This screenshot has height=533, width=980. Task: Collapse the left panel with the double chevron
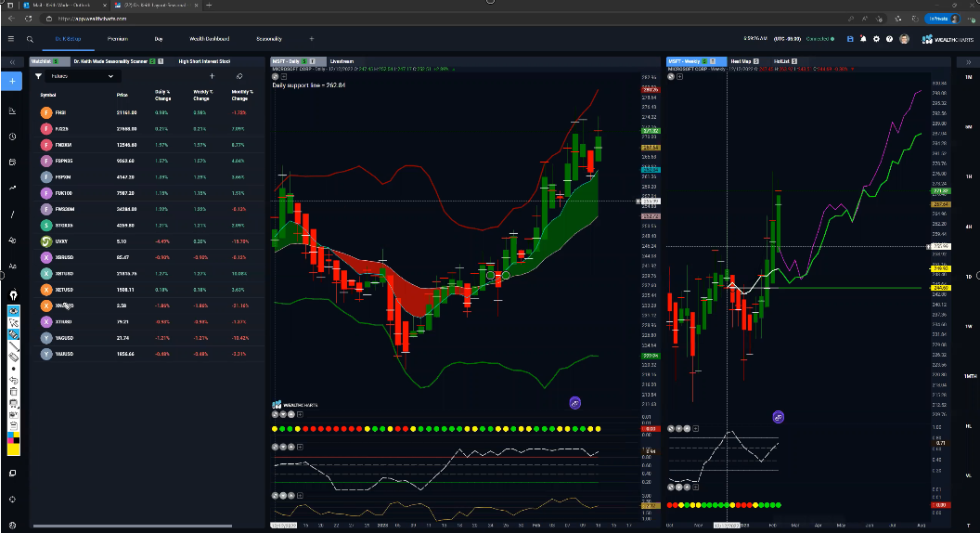(12, 62)
